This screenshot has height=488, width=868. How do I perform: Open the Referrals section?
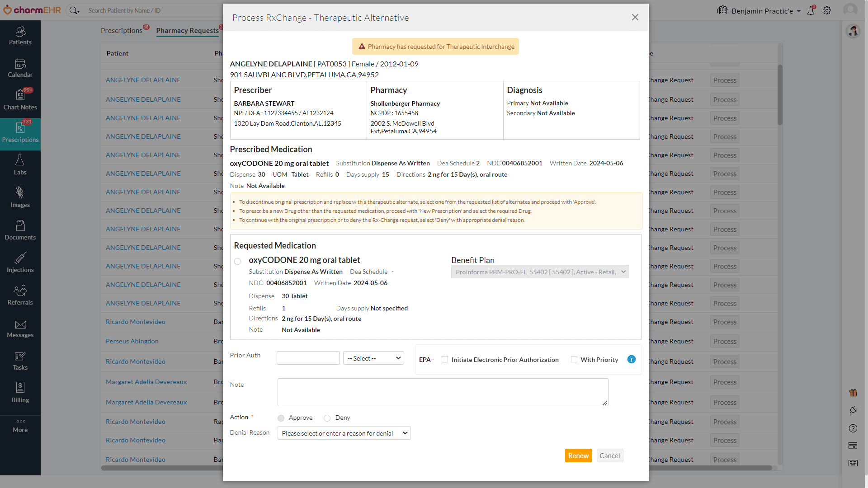click(x=20, y=295)
